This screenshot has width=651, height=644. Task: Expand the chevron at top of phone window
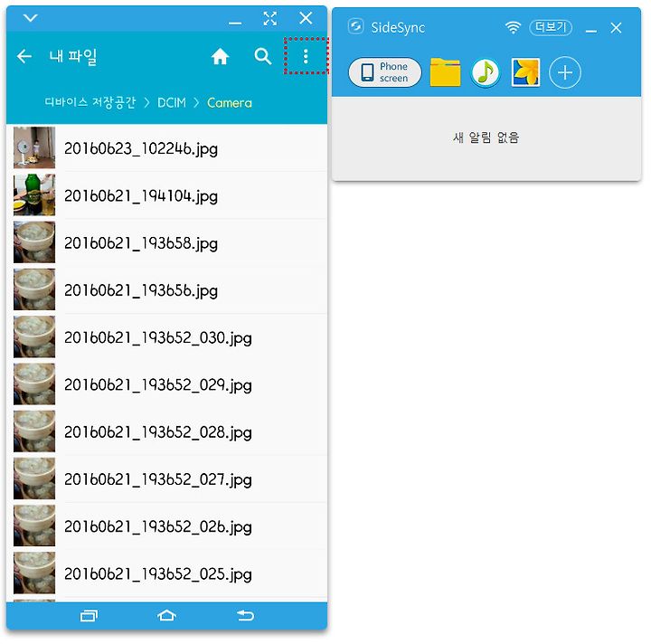click(x=31, y=18)
